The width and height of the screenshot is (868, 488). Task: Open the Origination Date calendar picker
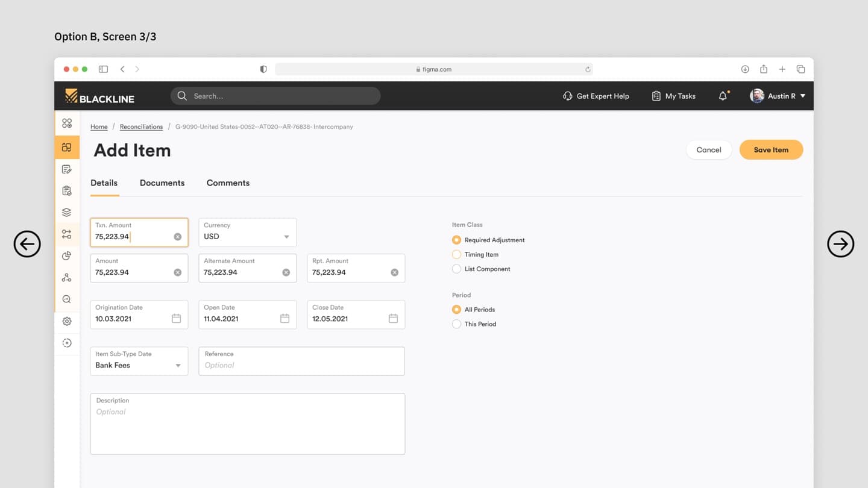click(177, 318)
